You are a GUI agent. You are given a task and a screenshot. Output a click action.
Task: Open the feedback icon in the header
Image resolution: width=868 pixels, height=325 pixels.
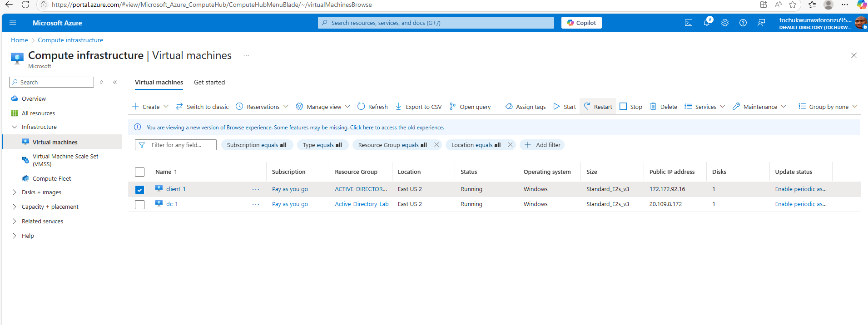(x=761, y=23)
